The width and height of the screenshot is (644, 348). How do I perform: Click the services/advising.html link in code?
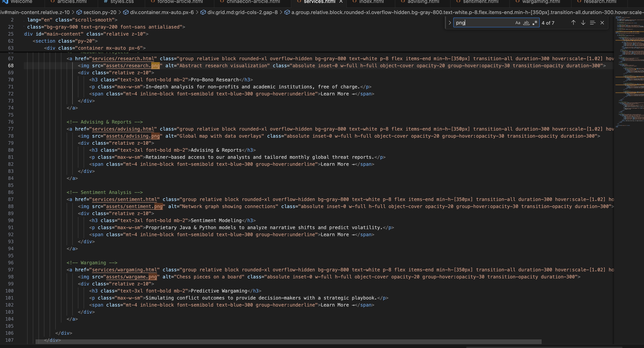pyautogui.click(x=123, y=129)
